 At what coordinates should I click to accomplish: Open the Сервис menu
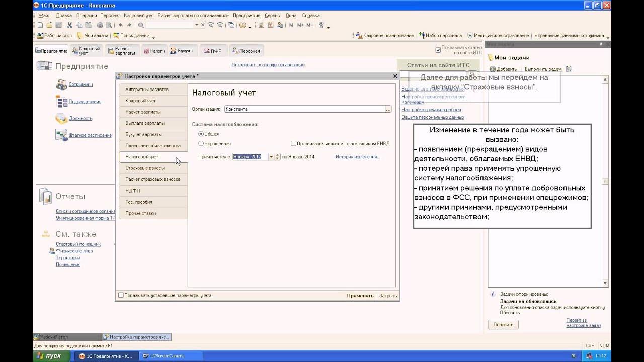[x=272, y=15]
